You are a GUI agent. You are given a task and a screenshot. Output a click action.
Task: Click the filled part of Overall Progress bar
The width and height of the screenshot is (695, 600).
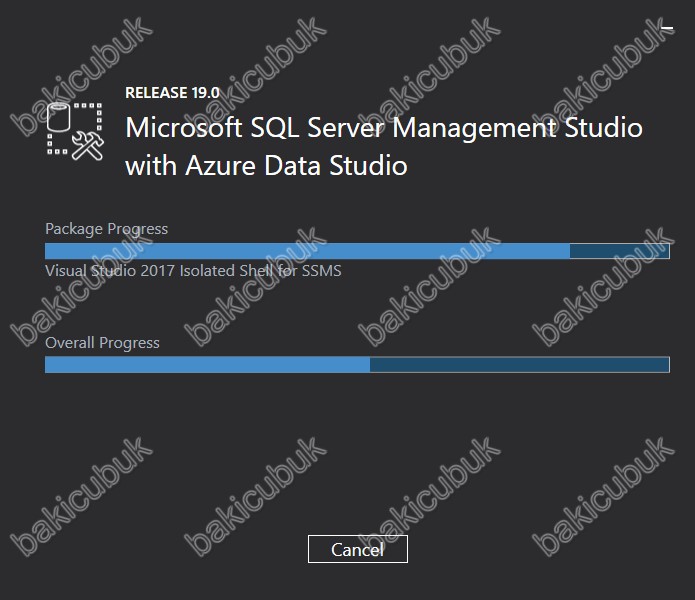point(207,365)
